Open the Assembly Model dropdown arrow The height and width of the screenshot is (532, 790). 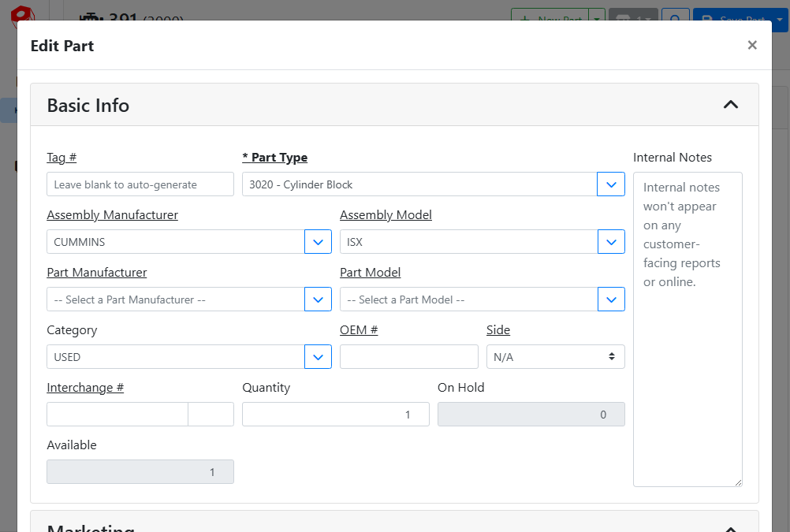611,242
